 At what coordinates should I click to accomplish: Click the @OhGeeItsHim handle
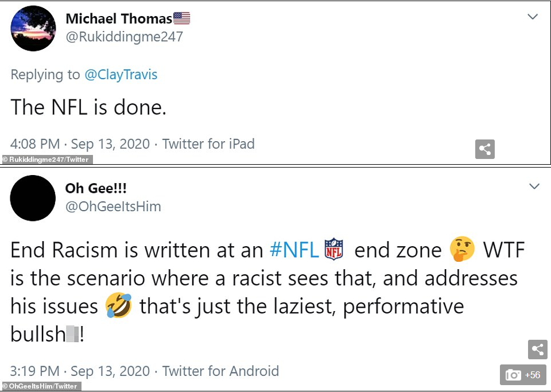pos(113,207)
